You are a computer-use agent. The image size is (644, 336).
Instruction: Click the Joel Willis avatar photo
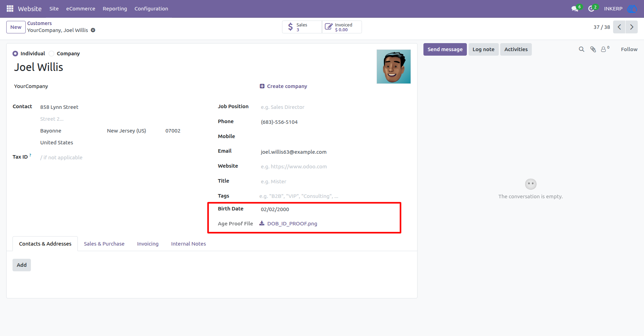pos(394,66)
